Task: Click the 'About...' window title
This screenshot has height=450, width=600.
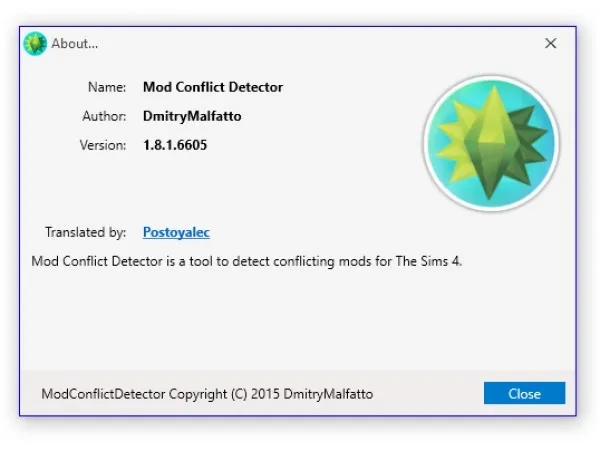Action: coord(75,44)
